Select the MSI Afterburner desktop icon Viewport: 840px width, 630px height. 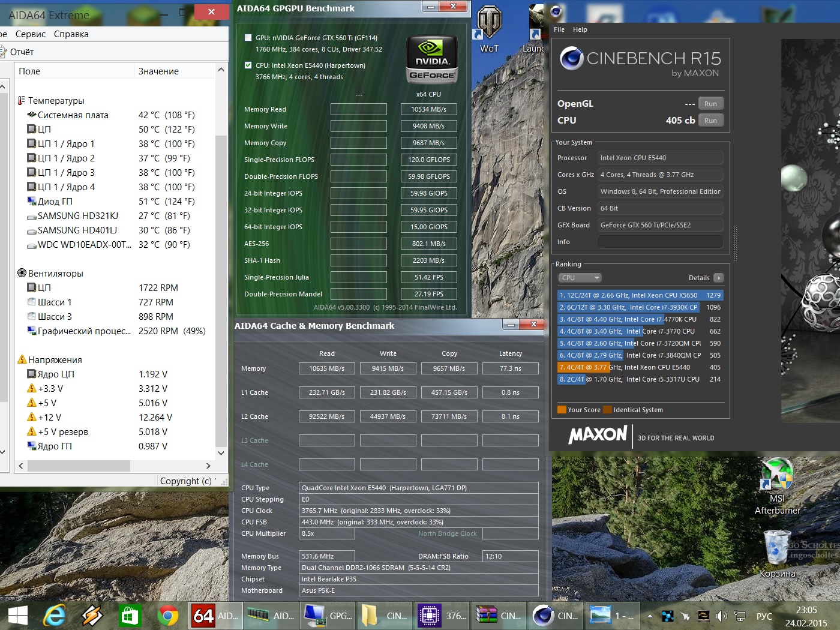coord(777,487)
